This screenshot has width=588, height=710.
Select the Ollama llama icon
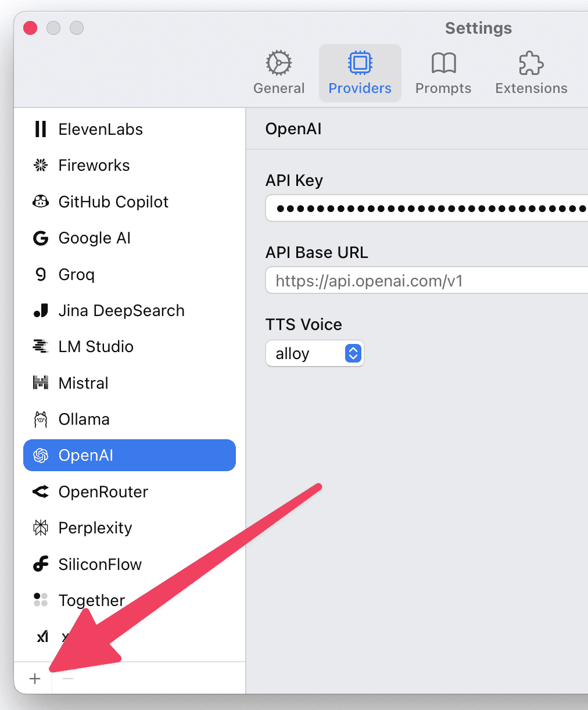(x=41, y=419)
